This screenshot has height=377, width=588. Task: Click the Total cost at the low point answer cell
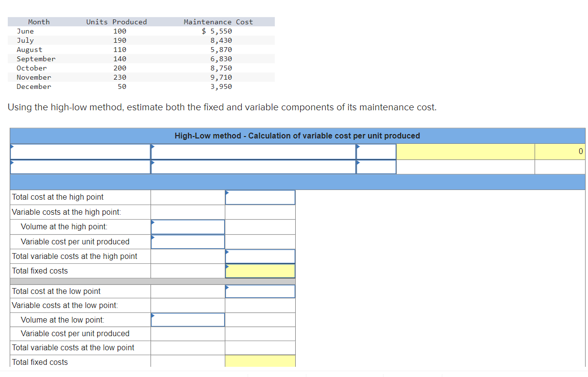(x=260, y=291)
